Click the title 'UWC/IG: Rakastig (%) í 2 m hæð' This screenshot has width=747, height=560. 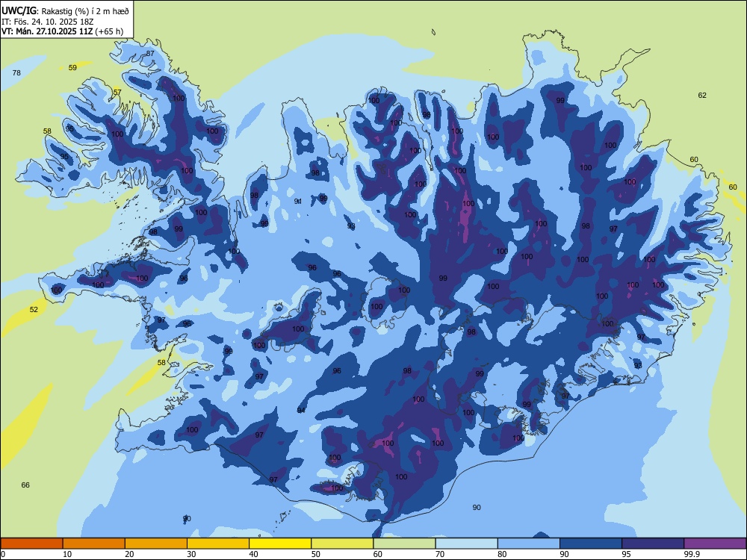coord(65,11)
